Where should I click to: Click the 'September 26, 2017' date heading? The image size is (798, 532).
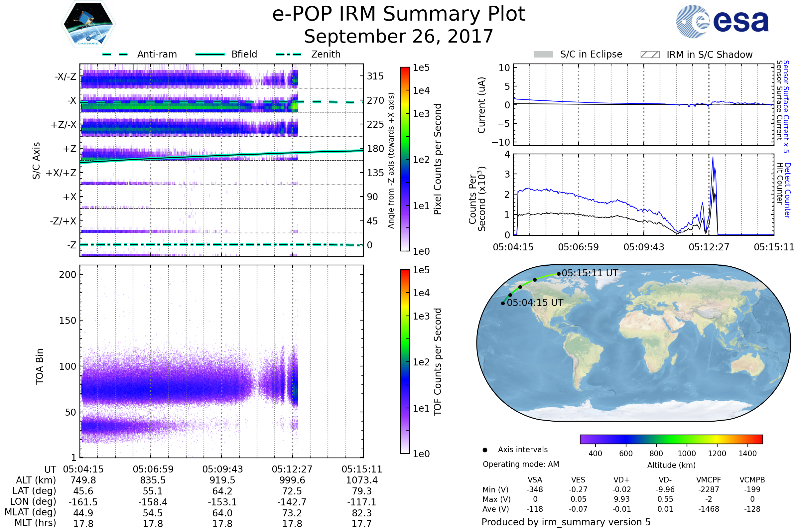[399, 37]
